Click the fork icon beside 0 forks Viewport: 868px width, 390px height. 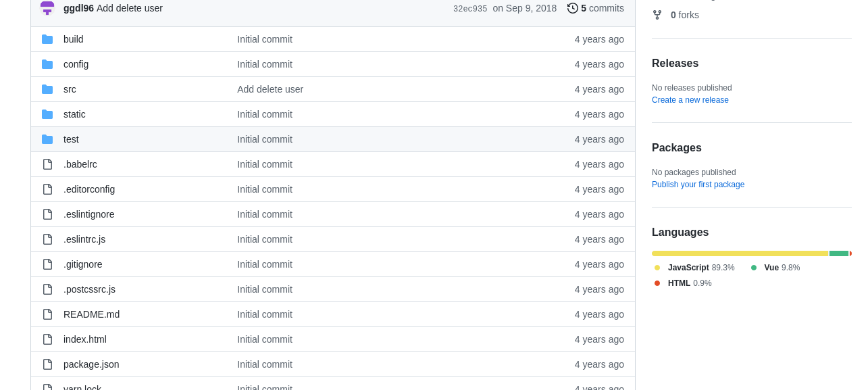pos(657,15)
